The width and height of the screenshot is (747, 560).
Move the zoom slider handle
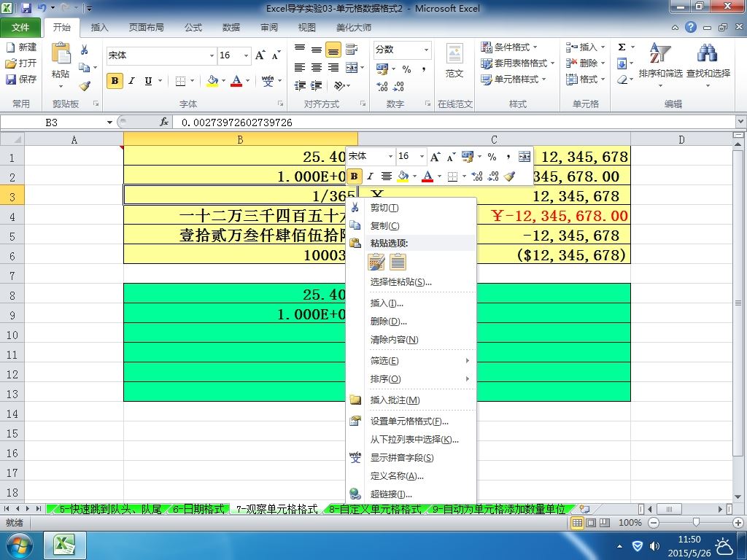[x=696, y=523]
